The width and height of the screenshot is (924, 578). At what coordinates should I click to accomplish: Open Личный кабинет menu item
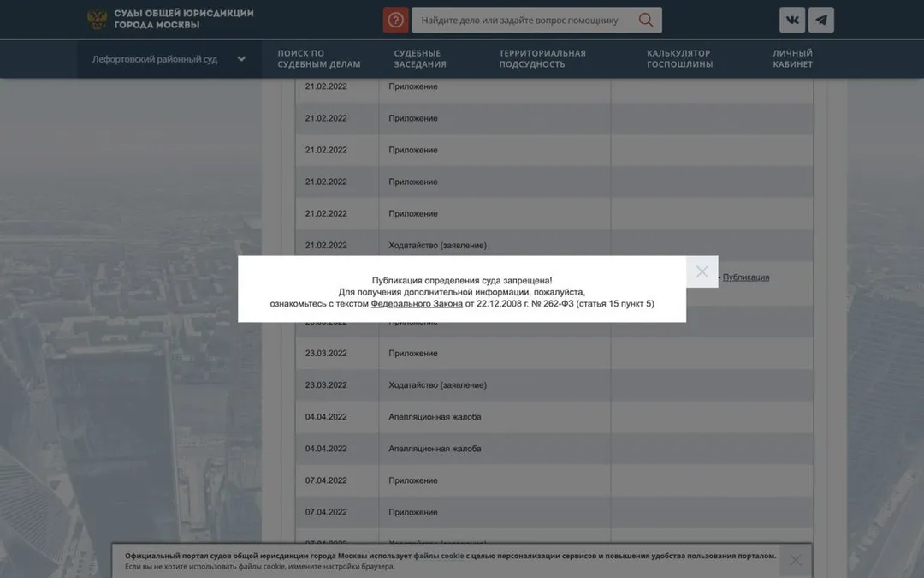click(x=792, y=58)
